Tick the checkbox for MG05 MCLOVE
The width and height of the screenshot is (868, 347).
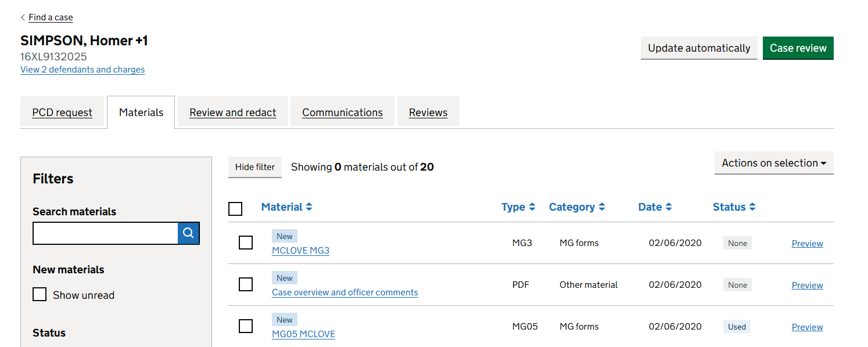point(246,326)
